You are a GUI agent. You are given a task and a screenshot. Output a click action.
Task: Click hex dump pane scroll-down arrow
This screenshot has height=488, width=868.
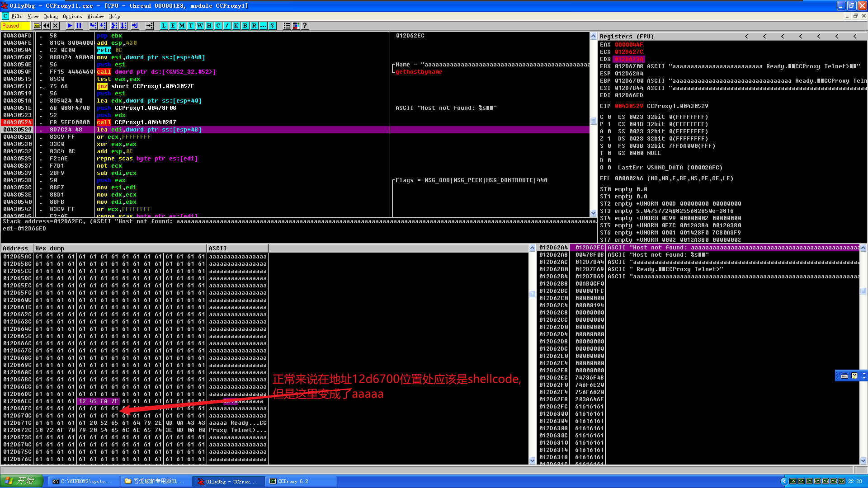[532, 460]
